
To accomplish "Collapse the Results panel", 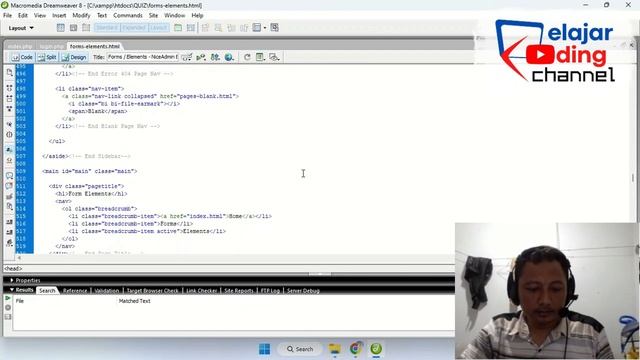I will click(21, 290).
